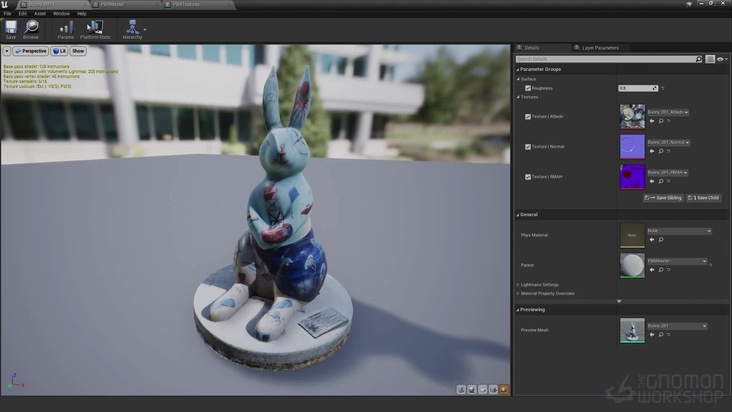Use selected asset for Normal texture
This screenshot has height=412, width=732.
tap(652, 151)
